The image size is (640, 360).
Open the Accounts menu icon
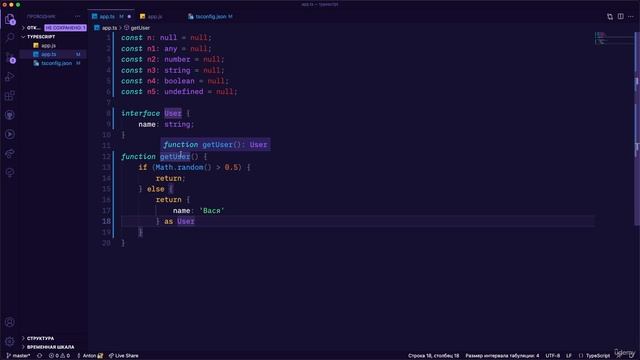[10, 322]
